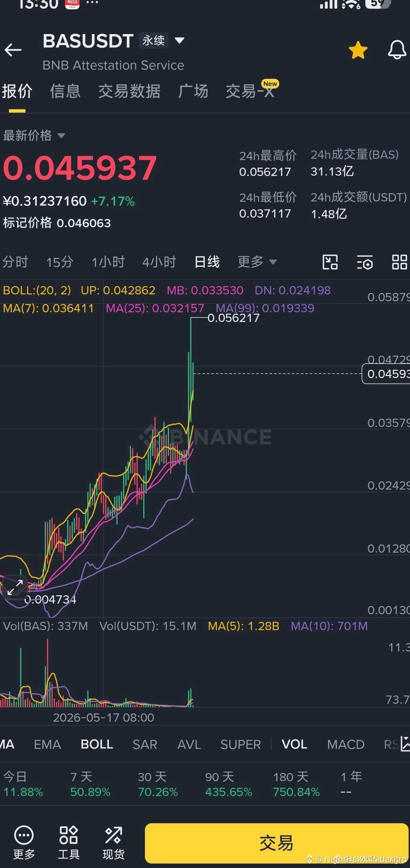Open the 交易数据 tab
Viewport: 410px width, 868px height.
tap(129, 91)
